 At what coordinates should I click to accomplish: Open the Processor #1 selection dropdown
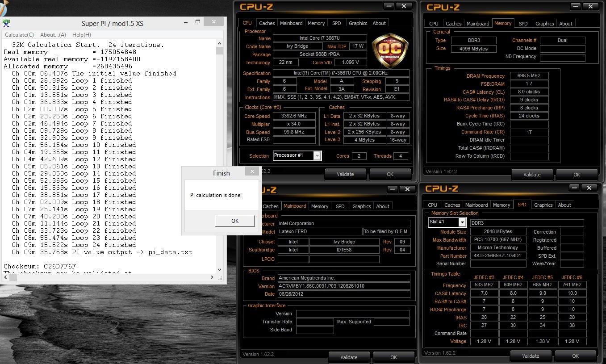click(x=317, y=155)
